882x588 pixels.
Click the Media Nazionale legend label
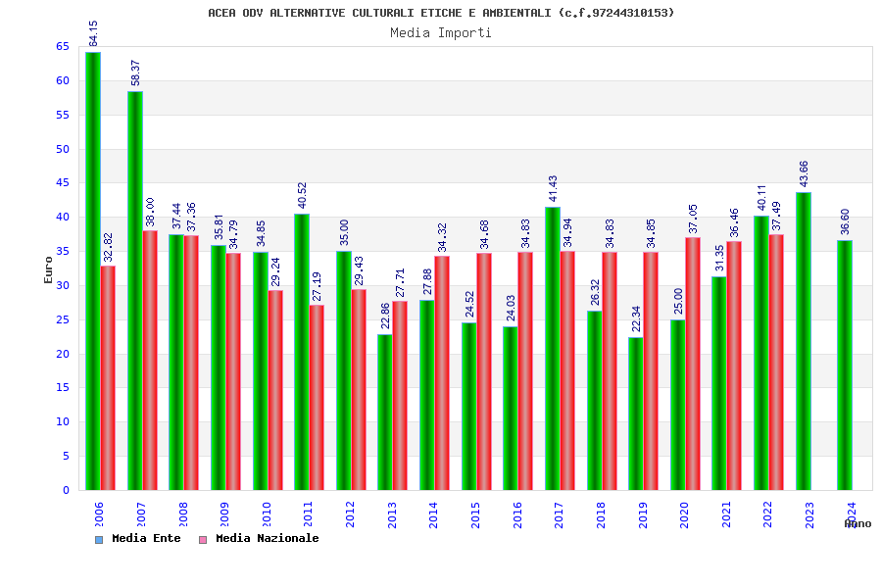click(x=268, y=538)
